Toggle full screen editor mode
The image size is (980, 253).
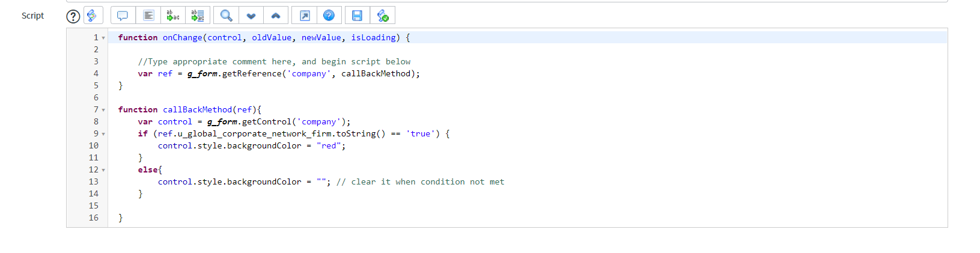(305, 15)
